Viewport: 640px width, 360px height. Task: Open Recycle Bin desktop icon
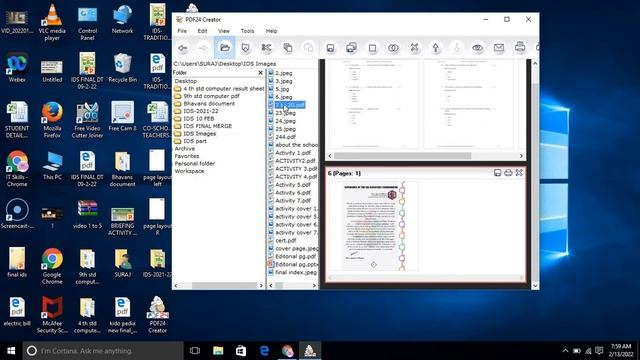122,68
